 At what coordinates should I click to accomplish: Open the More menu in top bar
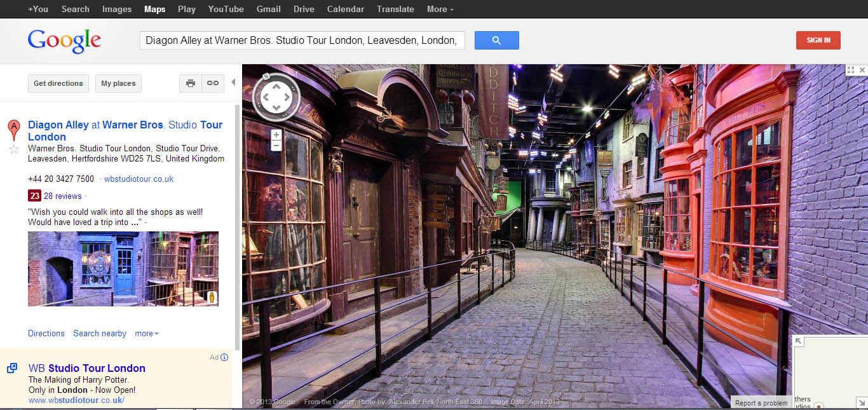click(440, 9)
